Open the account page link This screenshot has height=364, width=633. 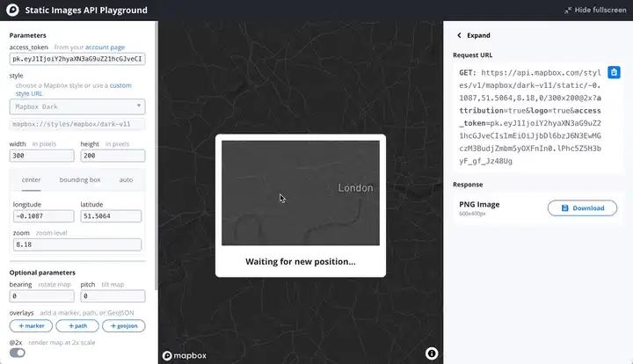[x=104, y=46]
